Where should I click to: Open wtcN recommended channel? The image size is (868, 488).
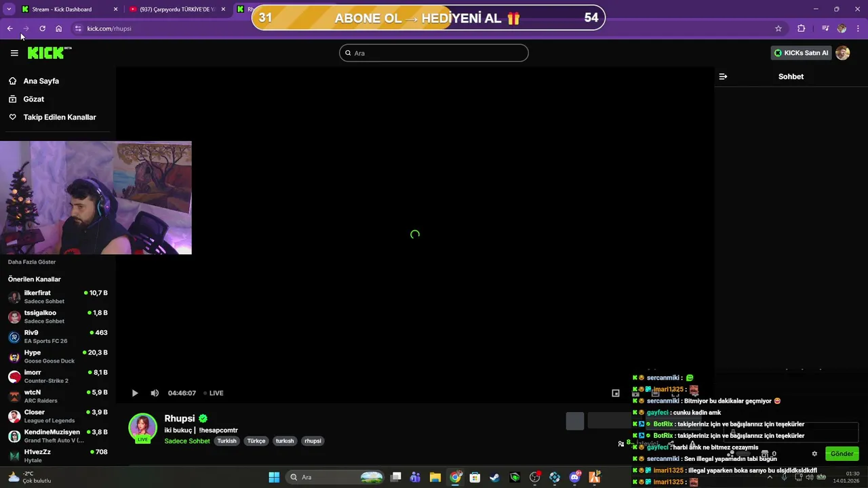[x=58, y=396]
